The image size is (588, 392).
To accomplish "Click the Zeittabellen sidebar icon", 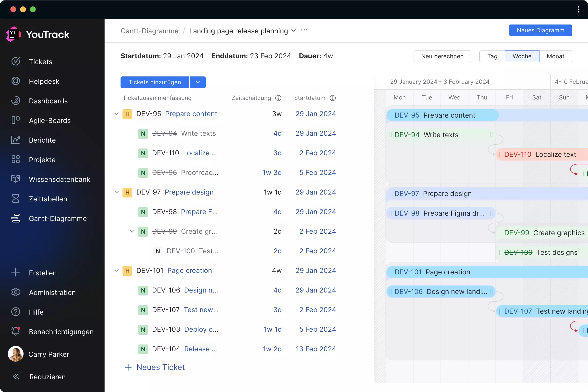I will click(16, 199).
